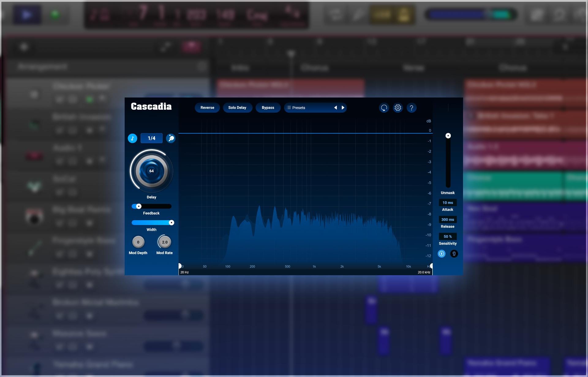The image size is (588, 377).
Task: Toggle the Reverse button
Action: pos(207,108)
